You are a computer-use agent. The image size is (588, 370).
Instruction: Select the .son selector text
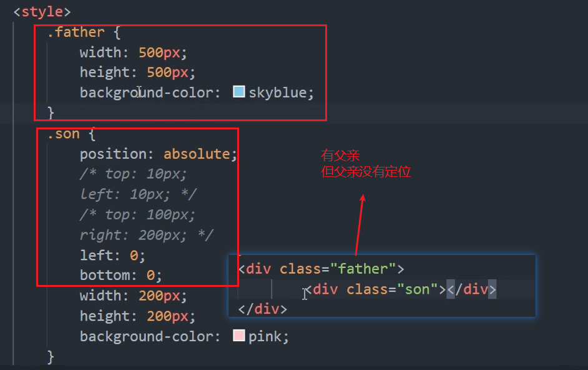click(64, 134)
